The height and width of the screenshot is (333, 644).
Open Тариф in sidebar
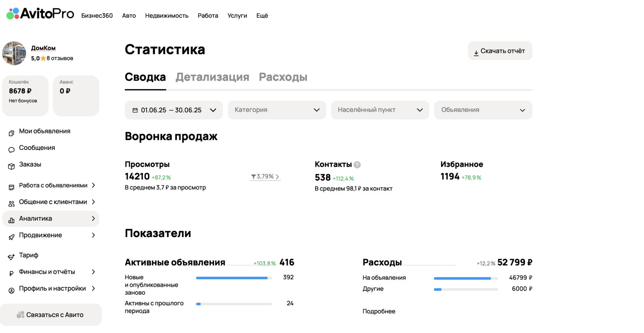click(29, 255)
